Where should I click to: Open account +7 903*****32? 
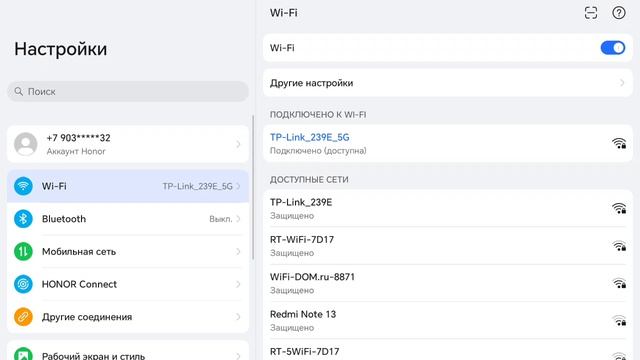[x=128, y=144]
